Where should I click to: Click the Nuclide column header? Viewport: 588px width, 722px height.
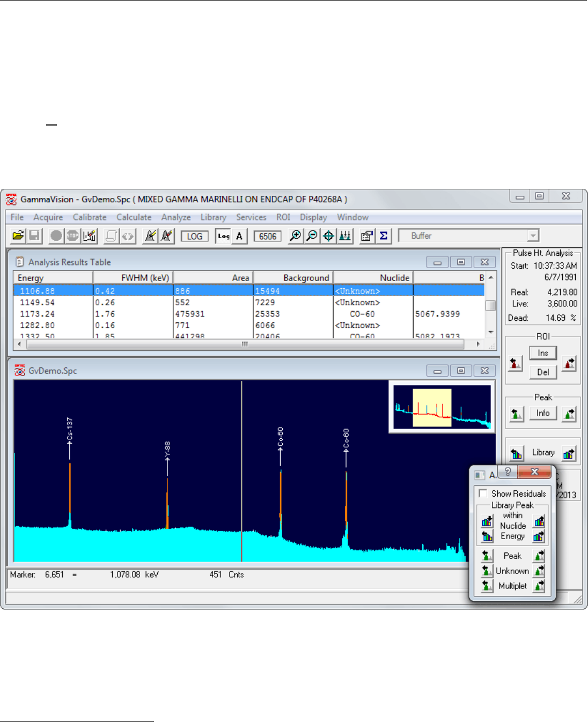point(373,278)
